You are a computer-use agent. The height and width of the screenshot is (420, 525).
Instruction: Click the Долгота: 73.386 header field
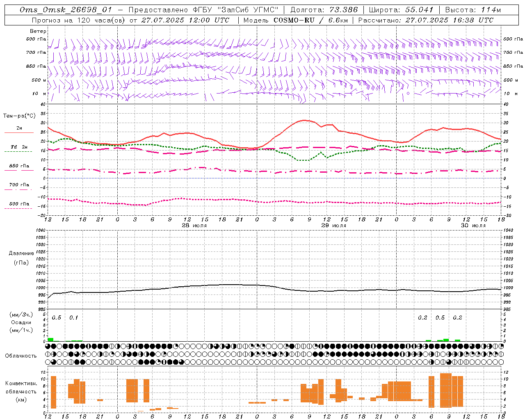pyautogui.click(x=324, y=10)
